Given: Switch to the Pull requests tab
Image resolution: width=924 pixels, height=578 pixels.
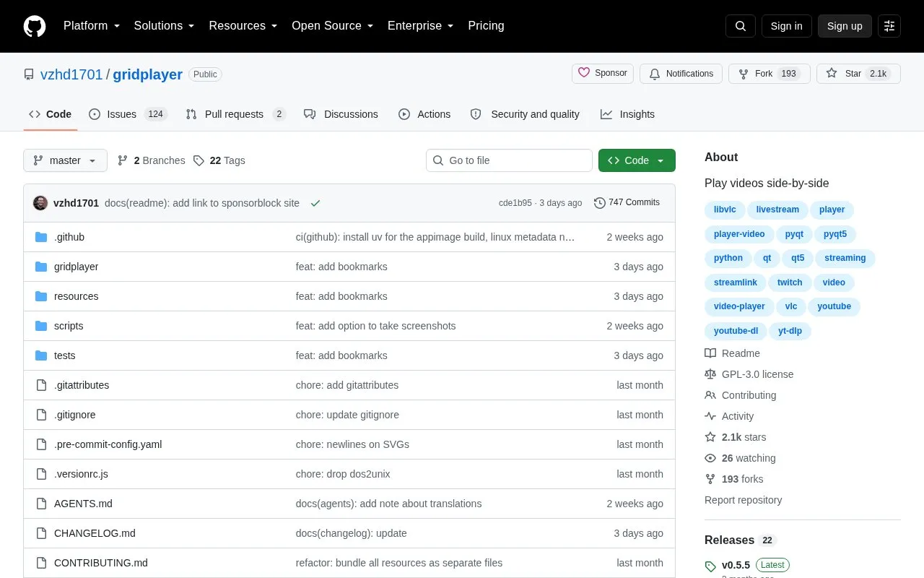Looking at the screenshot, I should pos(235,114).
